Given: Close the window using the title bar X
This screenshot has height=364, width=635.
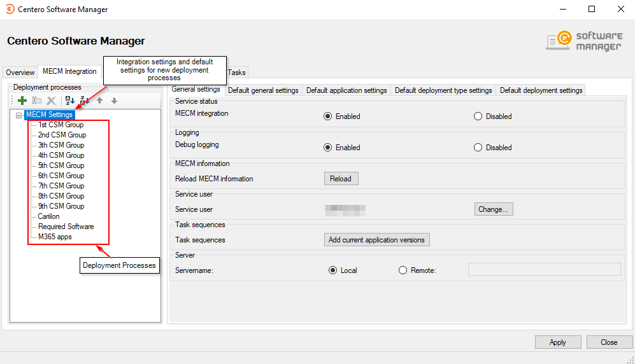Looking at the screenshot, I should click(x=620, y=9).
